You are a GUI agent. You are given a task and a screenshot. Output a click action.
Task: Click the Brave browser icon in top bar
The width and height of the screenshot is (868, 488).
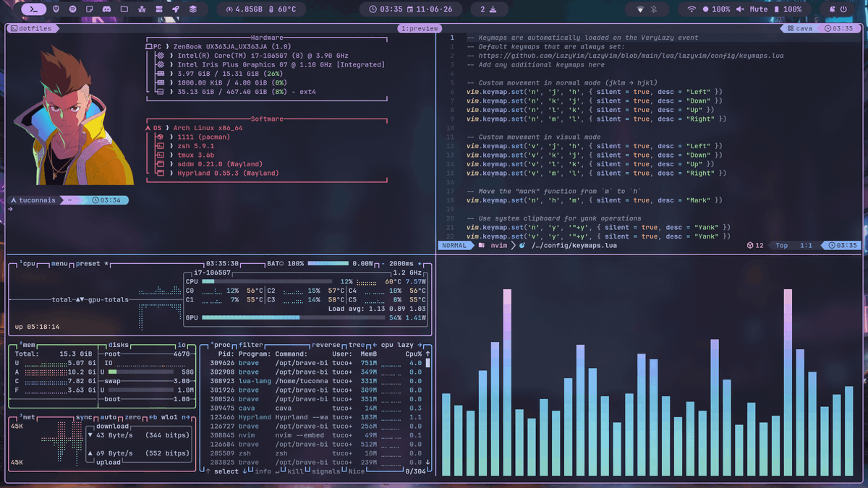pyautogui.click(x=56, y=9)
